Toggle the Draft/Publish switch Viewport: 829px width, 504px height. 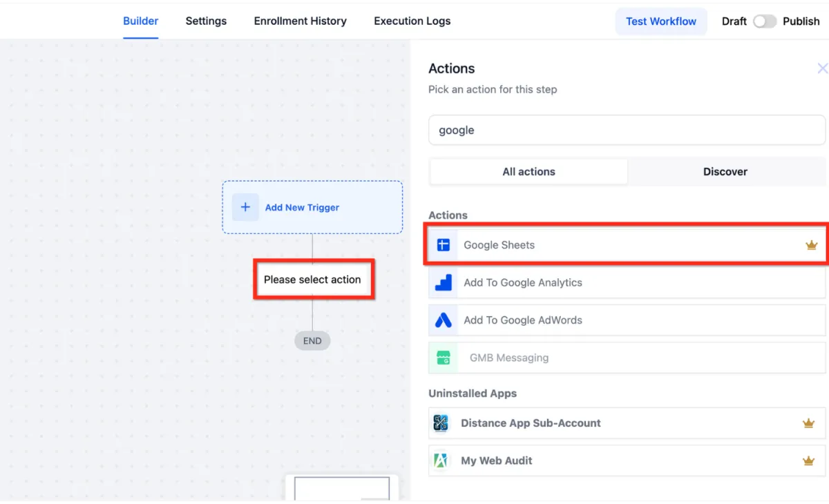765,21
